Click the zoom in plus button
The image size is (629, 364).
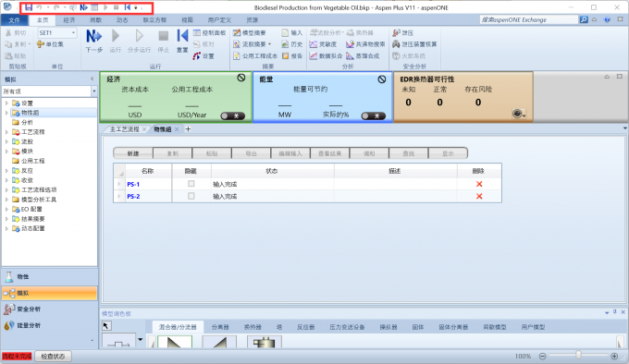point(614,356)
